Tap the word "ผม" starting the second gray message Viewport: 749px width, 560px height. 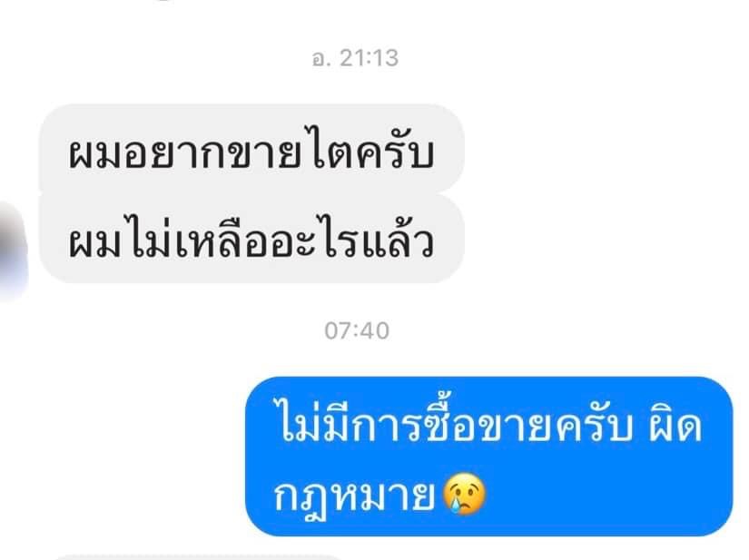94,242
